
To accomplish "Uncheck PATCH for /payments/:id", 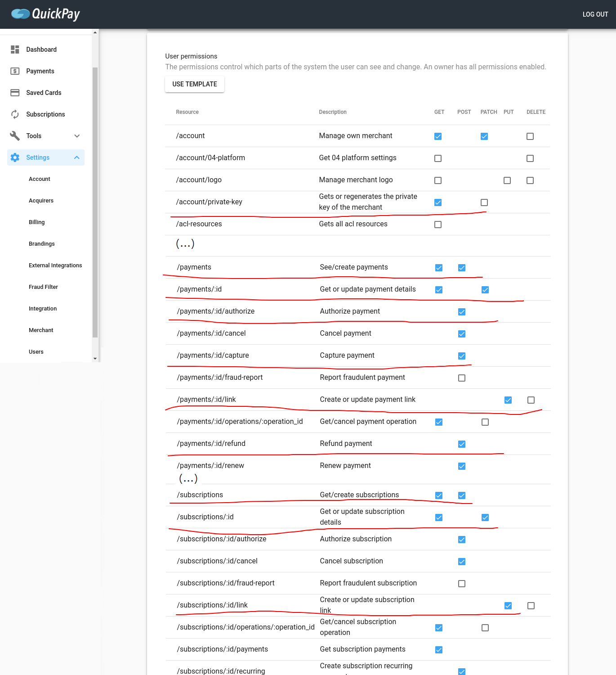I will [x=485, y=290].
